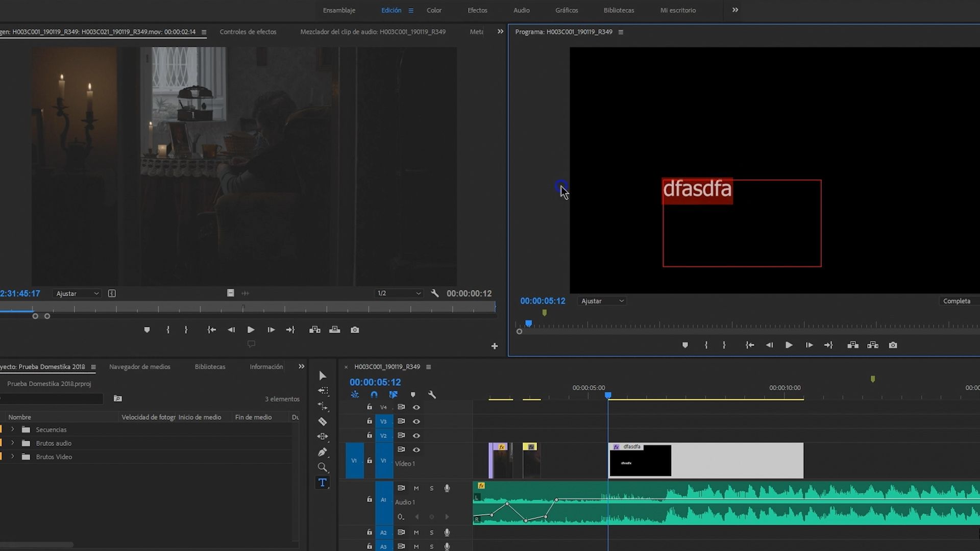
Task: Select the Type tool
Action: [322, 482]
